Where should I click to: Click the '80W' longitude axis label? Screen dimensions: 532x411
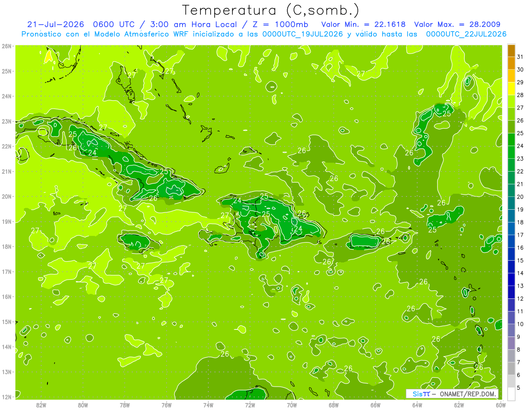(83, 405)
